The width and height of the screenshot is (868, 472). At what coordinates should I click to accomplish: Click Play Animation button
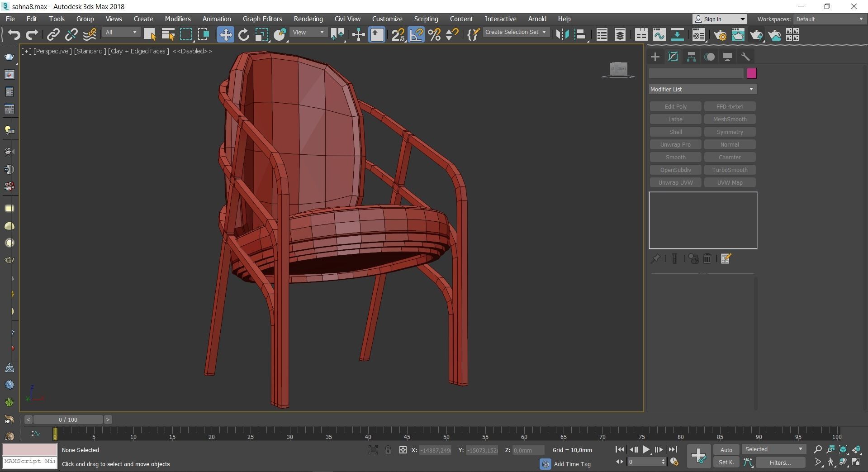click(646, 449)
